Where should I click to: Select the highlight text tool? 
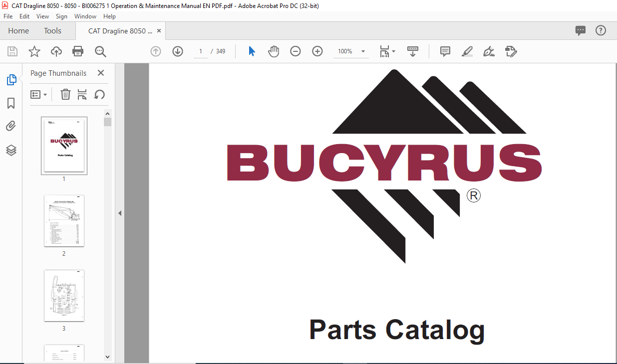[467, 51]
